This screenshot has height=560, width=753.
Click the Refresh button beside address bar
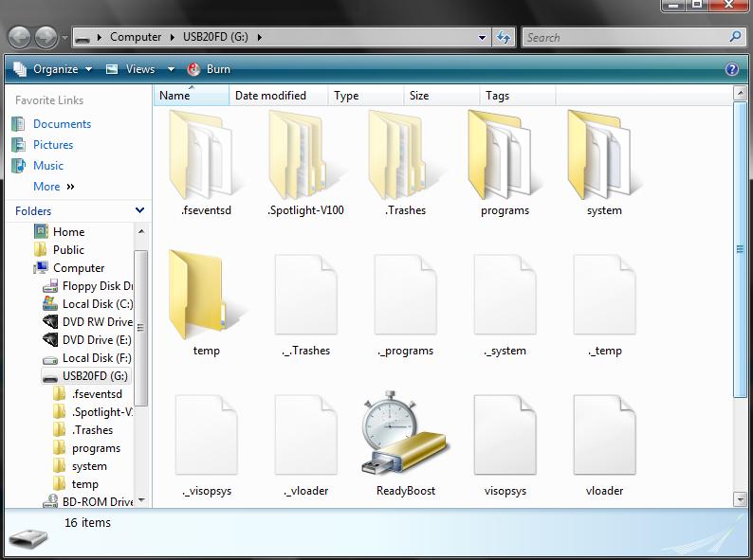[504, 37]
